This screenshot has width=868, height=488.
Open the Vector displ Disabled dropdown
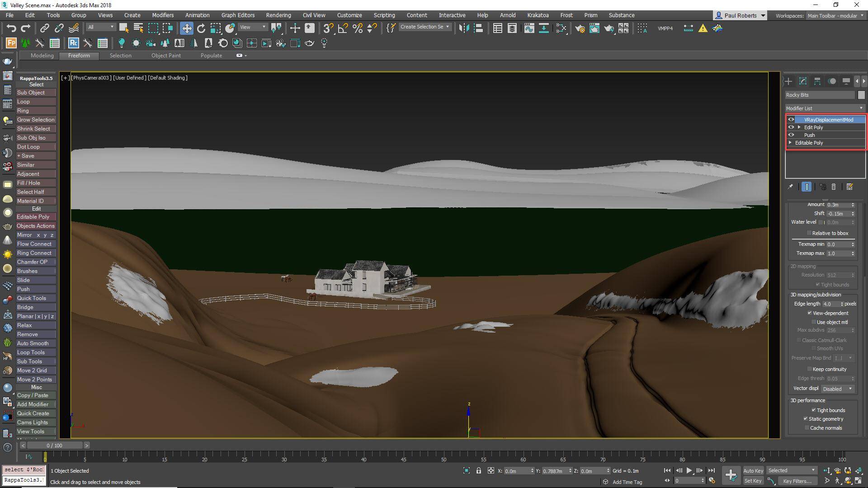(x=837, y=389)
